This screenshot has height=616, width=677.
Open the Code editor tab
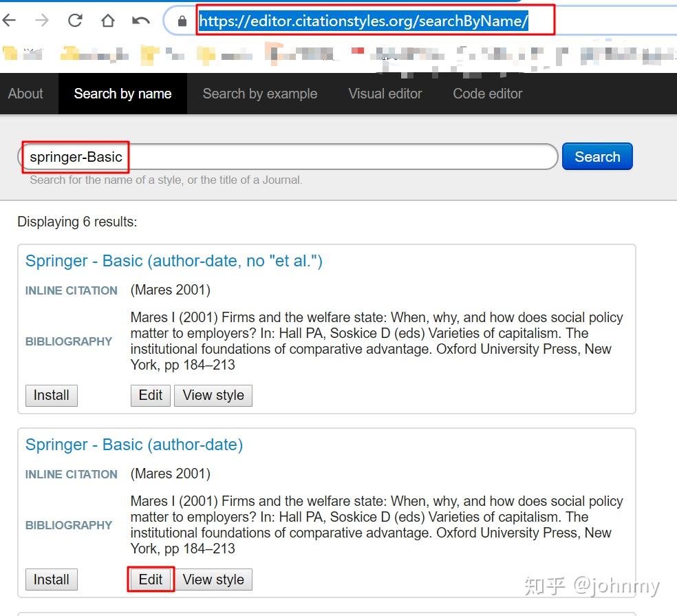click(x=487, y=94)
